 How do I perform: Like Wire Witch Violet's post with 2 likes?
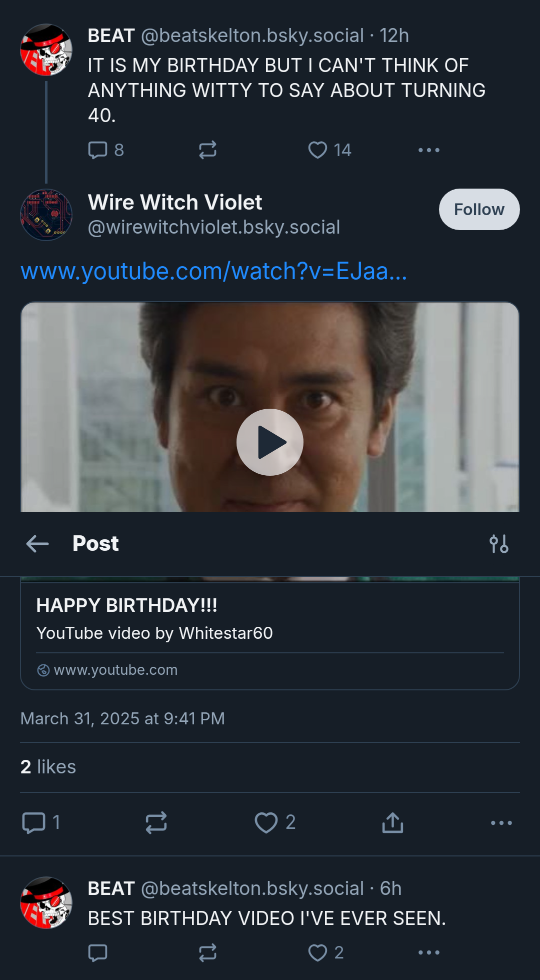click(x=275, y=822)
